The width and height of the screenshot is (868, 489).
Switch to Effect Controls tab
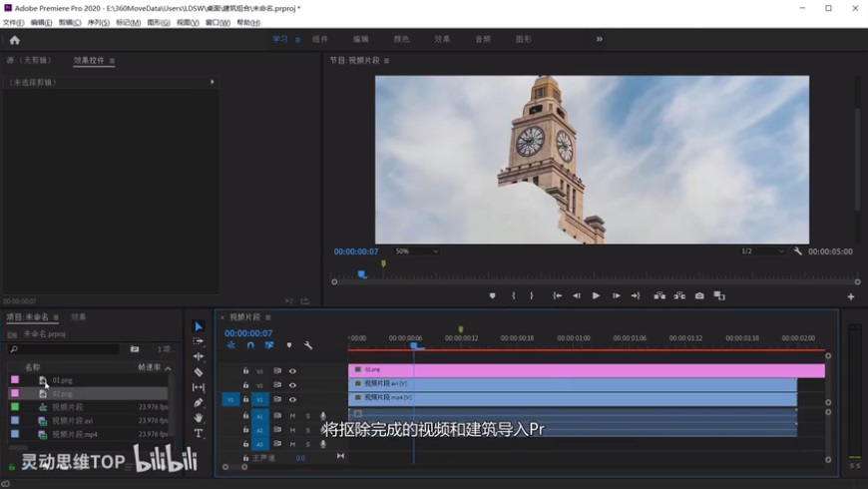point(89,60)
